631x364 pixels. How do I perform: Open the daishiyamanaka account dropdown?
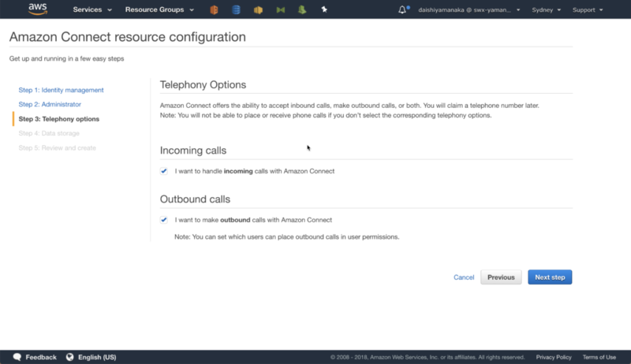click(469, 9)
